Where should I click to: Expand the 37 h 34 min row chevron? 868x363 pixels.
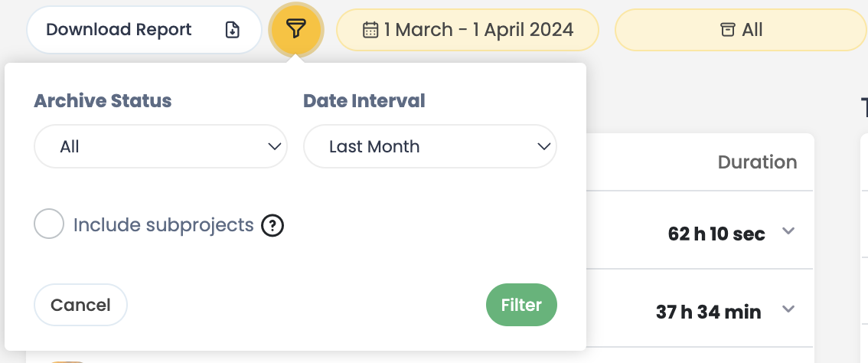[x=788, y=310]
